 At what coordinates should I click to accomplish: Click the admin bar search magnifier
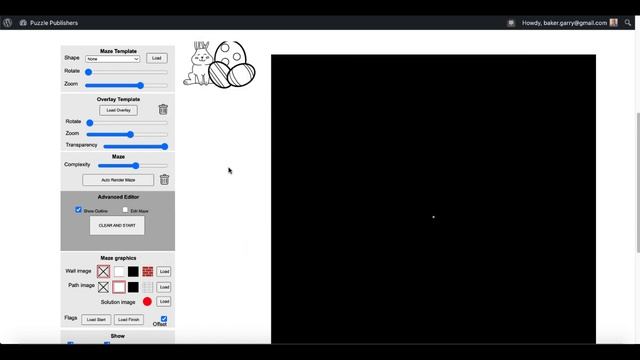point(628,23)
